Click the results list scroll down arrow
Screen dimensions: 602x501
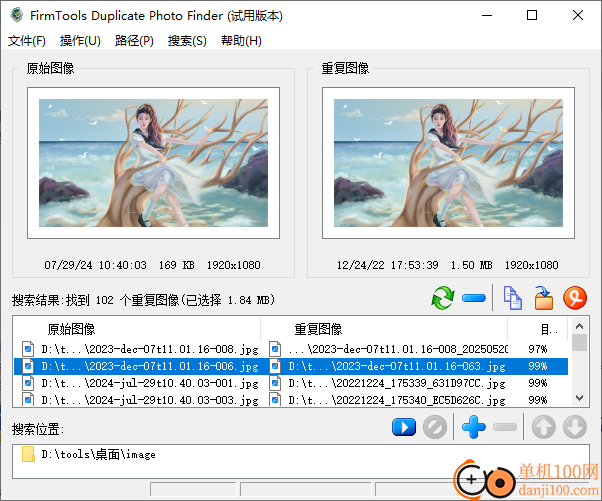pyautogui.click(x=579, y=398)
